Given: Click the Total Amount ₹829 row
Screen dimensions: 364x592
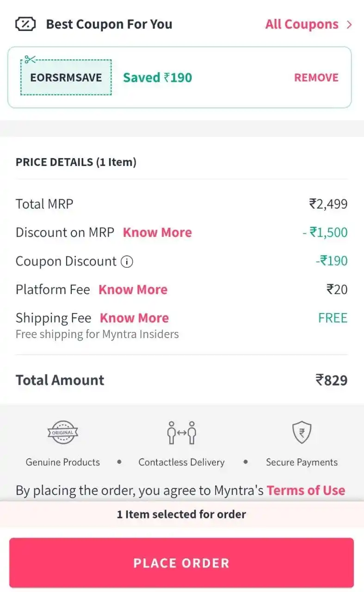Looking at the screenshot, I should [182, 380].
